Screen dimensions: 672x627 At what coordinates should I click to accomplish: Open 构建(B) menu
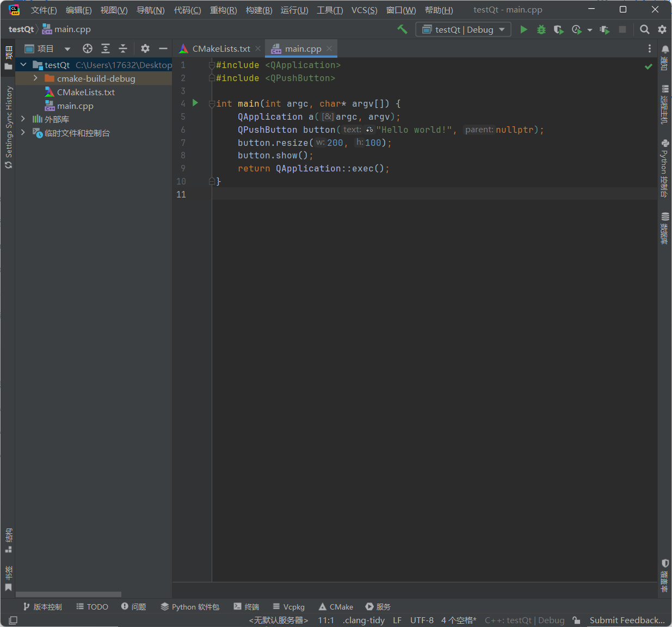259,10
